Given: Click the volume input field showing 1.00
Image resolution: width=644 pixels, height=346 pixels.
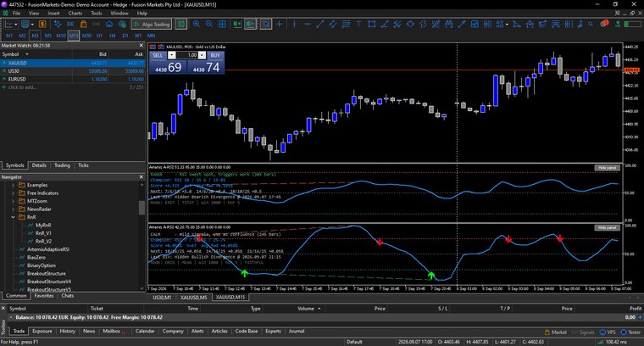Looking at the screenshot, I should pos(187,55).
